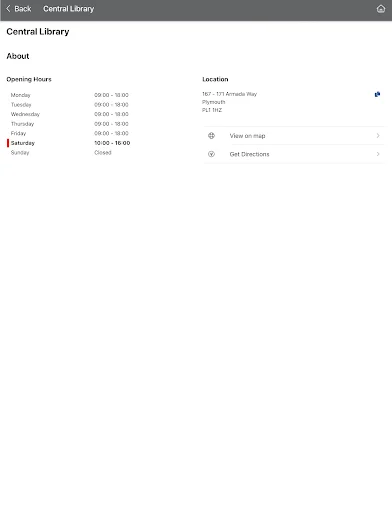
Task: Click the Central Library page heading
Action: click(x=38, y=32)
